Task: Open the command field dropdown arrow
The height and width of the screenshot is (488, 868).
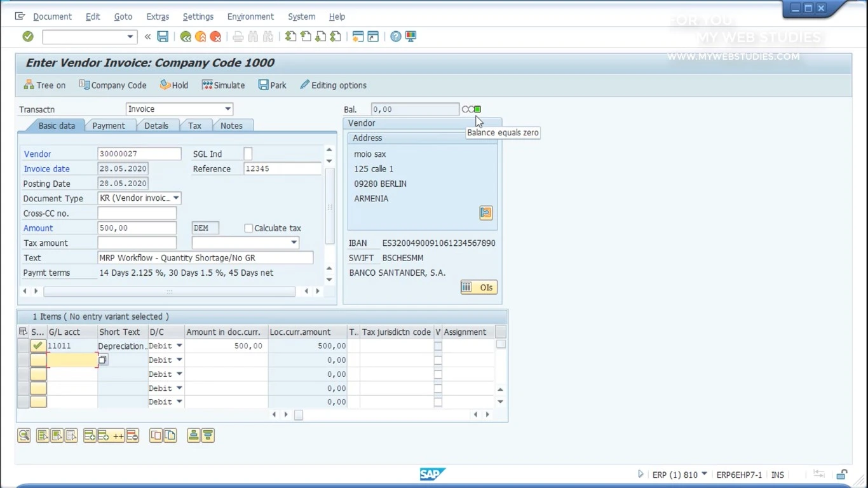Action: click(x=130, y=37)
